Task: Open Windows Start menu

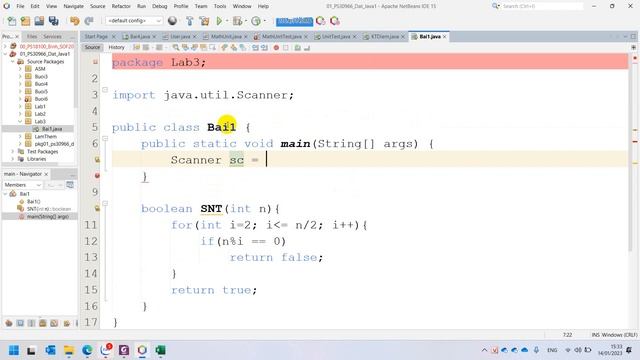Action: 14,350
